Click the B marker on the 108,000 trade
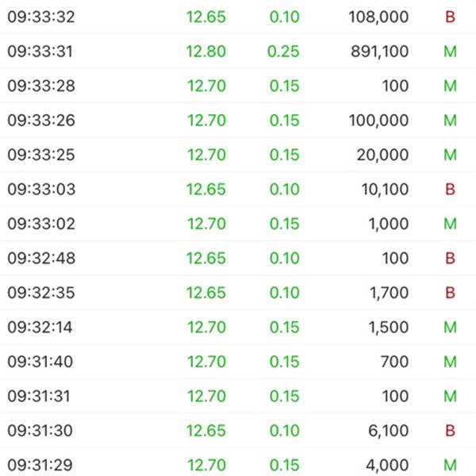Image resolution: width=476 pixels, height=476 pixels. tap(450, 17)
